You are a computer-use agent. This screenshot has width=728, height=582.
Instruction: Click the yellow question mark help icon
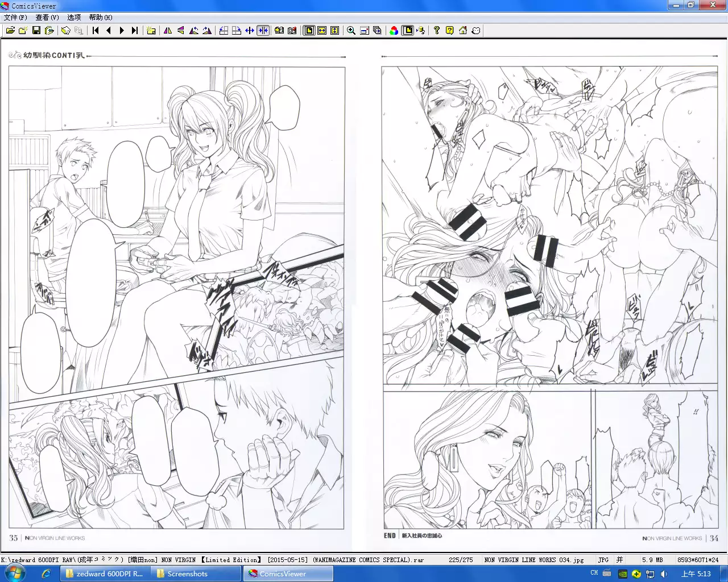(x=449, y=31)
